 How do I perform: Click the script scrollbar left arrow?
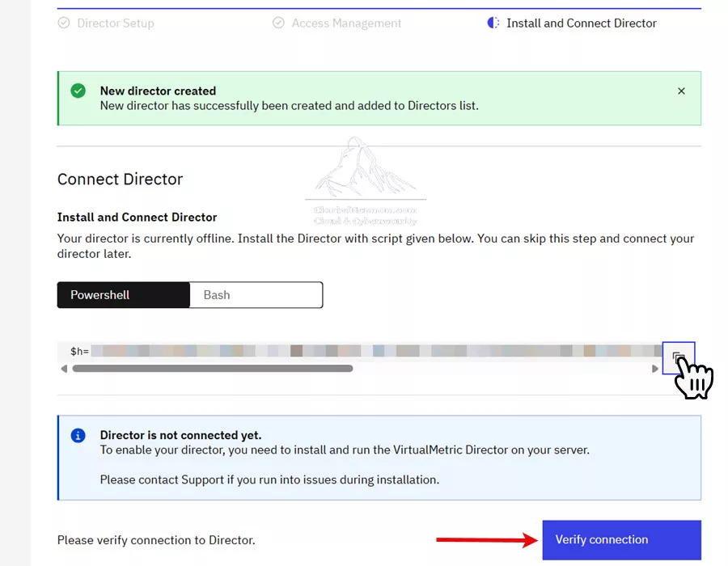(64, 369)
